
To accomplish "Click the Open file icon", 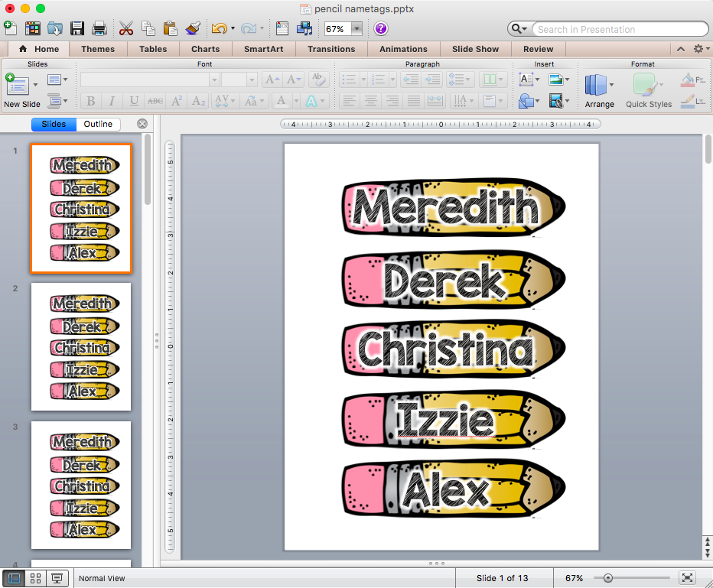I will point(55,28).
